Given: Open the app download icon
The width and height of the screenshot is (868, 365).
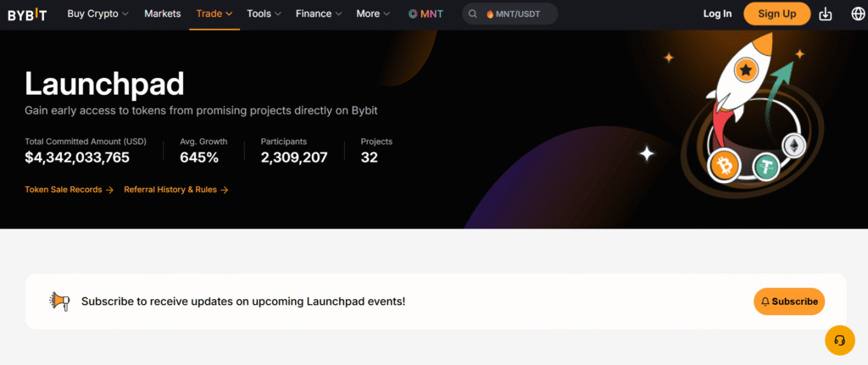Looking at the screenshot, I should [x=826, y=14].
